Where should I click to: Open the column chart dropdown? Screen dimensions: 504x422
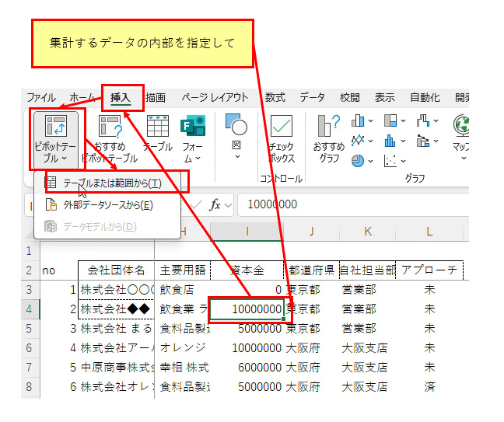(362, 120)
